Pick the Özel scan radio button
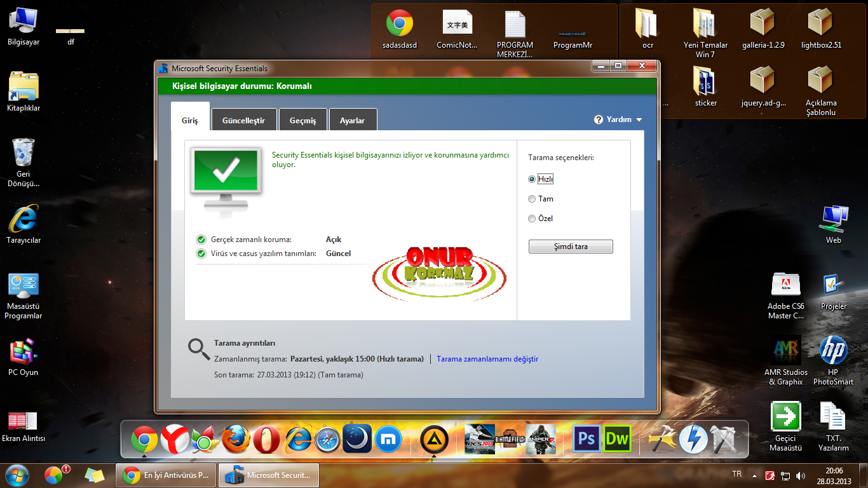Screen dimensions: 868x488 tap(532, 219)
